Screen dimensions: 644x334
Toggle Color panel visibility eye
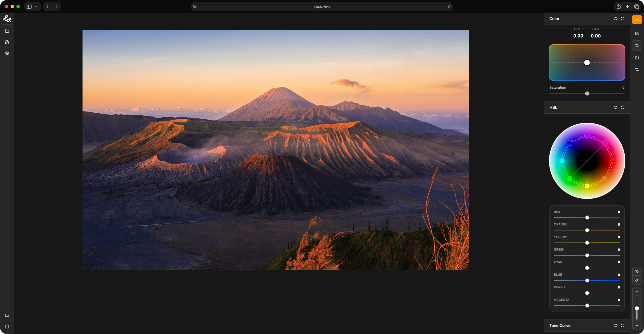tap(615, 19)
